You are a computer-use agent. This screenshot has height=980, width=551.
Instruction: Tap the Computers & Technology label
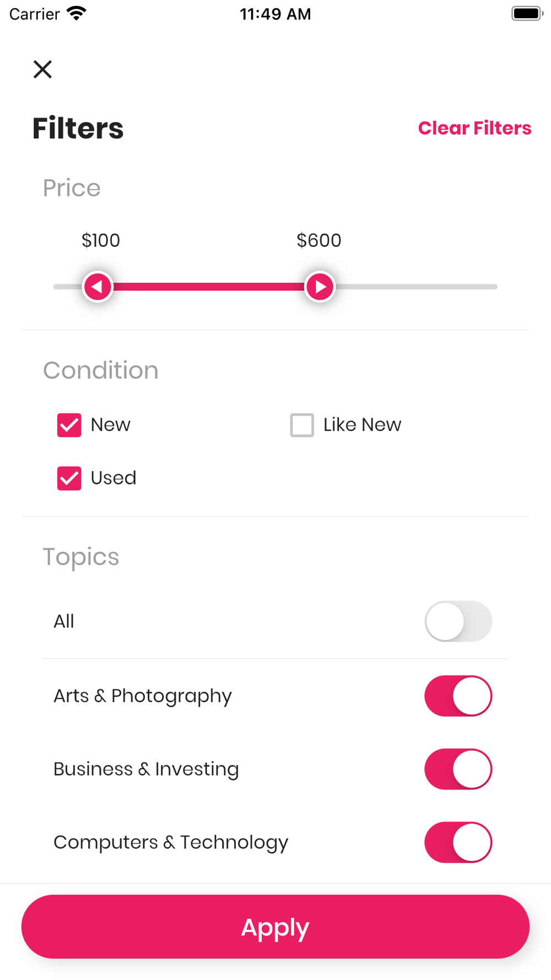tap(171, 842)
